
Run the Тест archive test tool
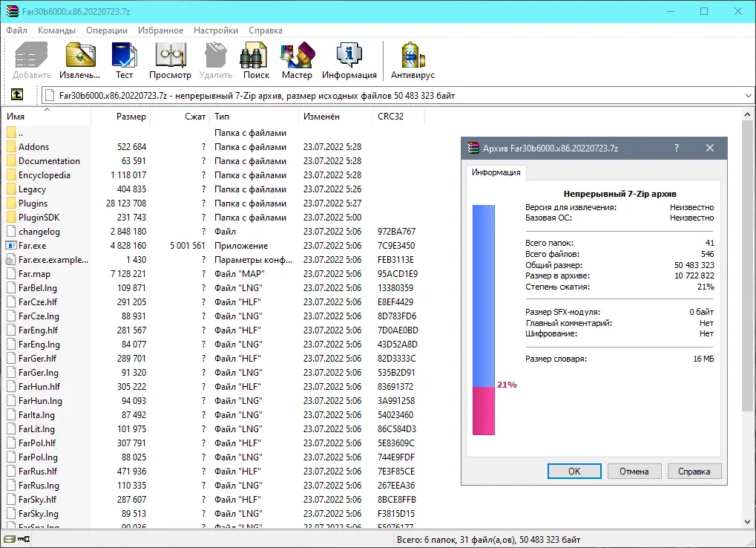click(x=124, y=59)
